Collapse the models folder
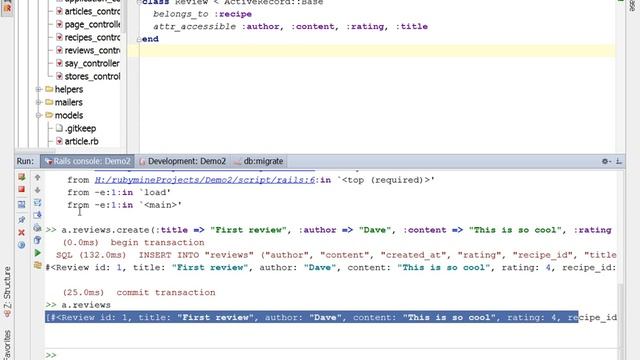Image resolution: width=640 pixels, height=360 pixels. coord(38,116)
